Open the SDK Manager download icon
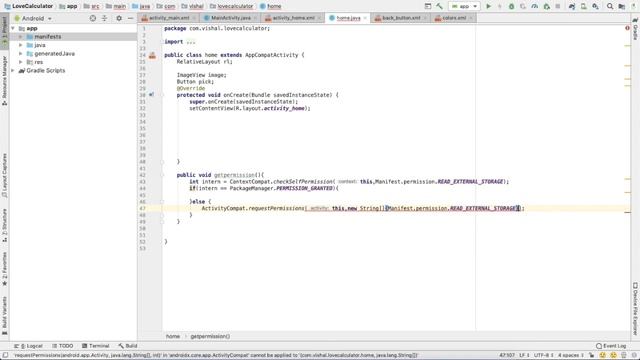The height and width of the screenshot is (360, 640). (x=596, y=6)
